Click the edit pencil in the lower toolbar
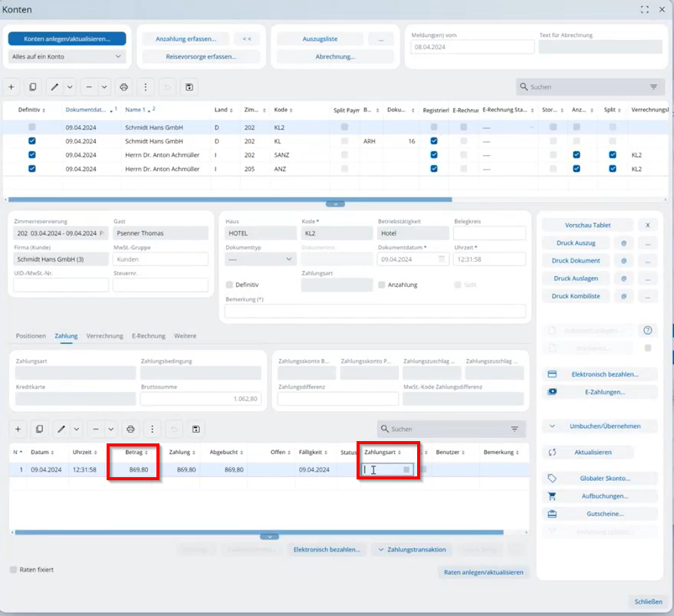This screenshot has width=674, height=616. 61,430
